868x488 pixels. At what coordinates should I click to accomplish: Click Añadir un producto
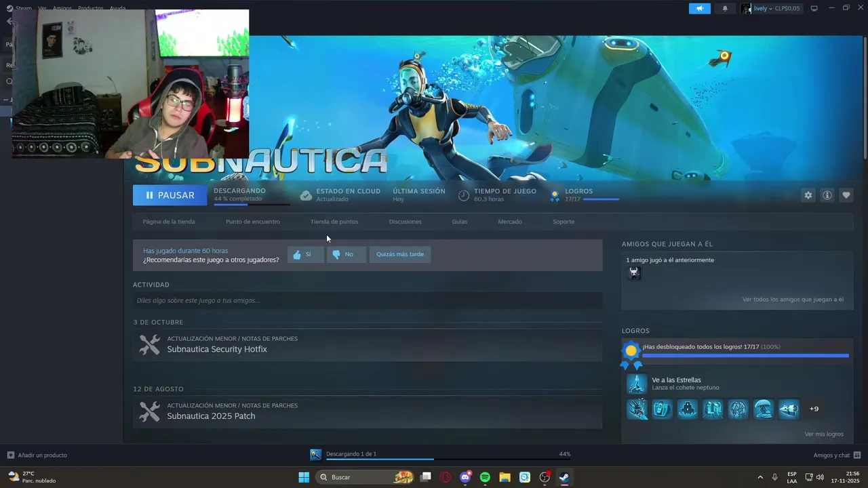37,455
